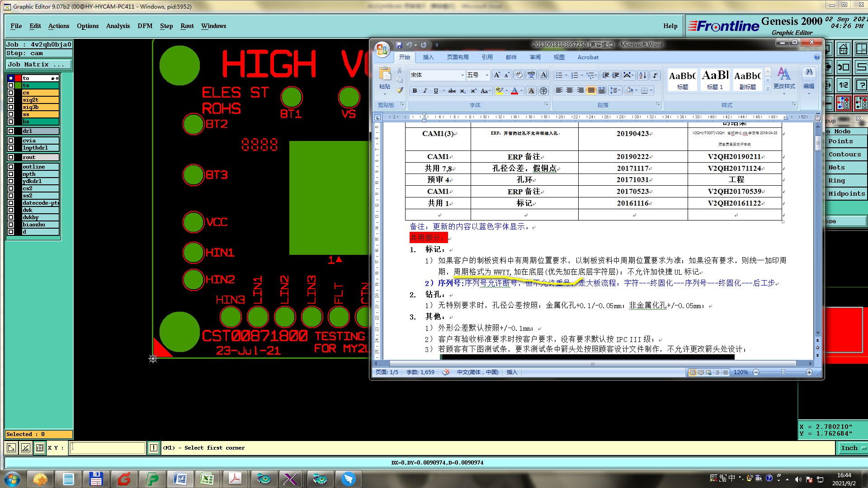Switch to the 页面布局 ribbon tab
Screen dimensions: 868x488
point(458,57)
